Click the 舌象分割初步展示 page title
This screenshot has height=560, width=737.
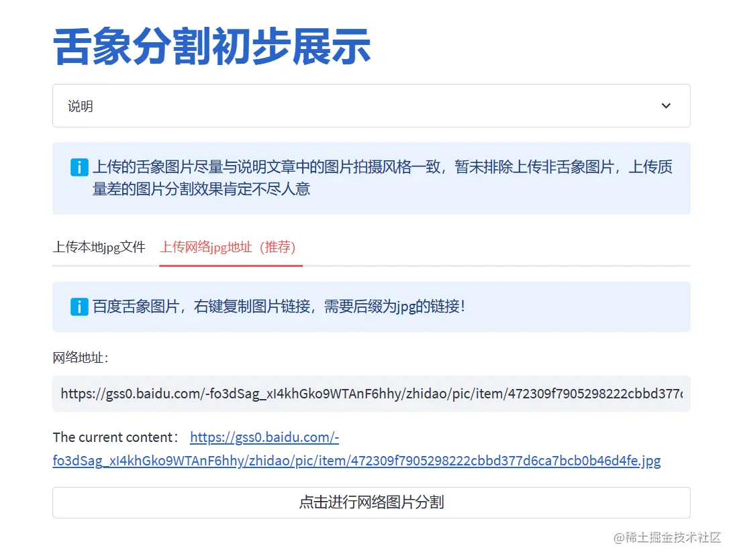213,46
